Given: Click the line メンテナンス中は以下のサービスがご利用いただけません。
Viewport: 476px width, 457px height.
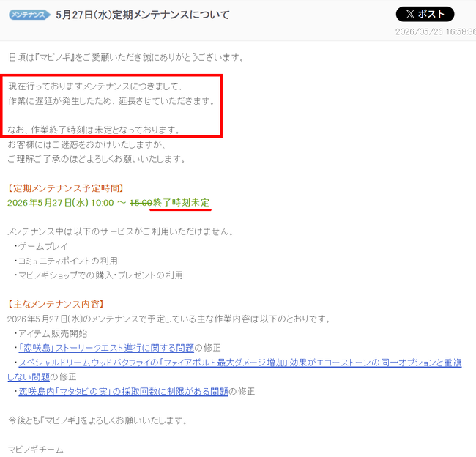Looking at the screenshot, I should pos(121,231).
